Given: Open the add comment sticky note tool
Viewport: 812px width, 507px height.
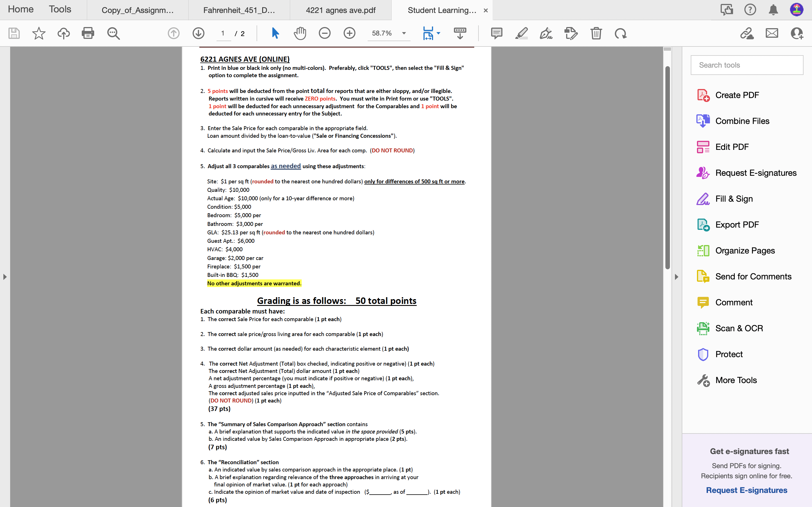Looking at the screenshot, I should [x=496, y=33].
